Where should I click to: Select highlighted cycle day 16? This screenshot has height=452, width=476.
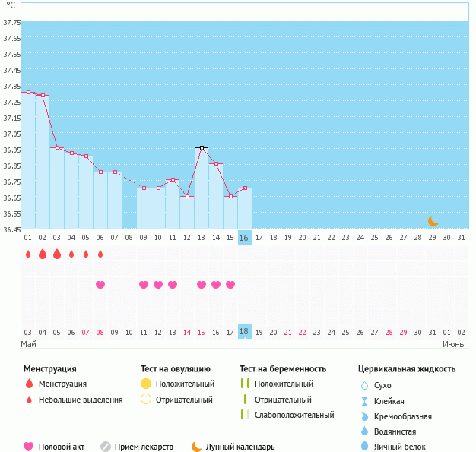click(x=244, y=238)
